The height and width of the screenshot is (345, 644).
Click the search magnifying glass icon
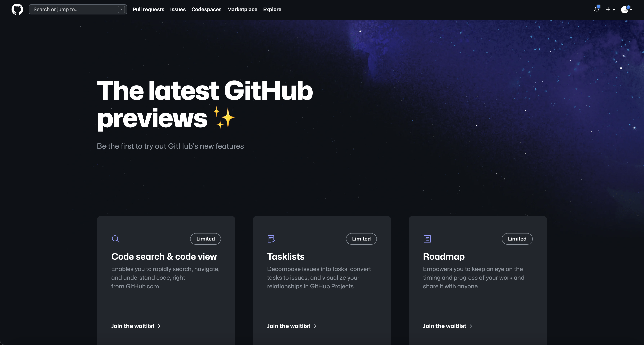click(116, 239)
